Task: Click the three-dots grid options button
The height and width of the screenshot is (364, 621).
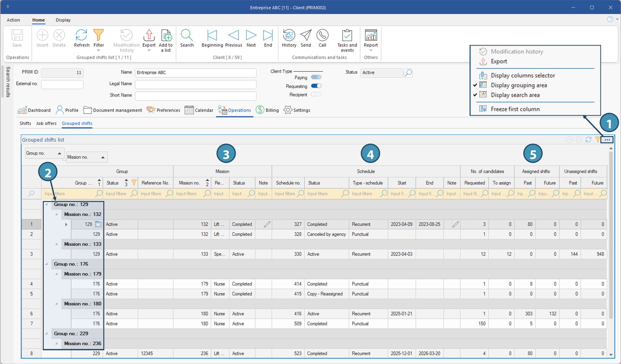Action: 607,140
